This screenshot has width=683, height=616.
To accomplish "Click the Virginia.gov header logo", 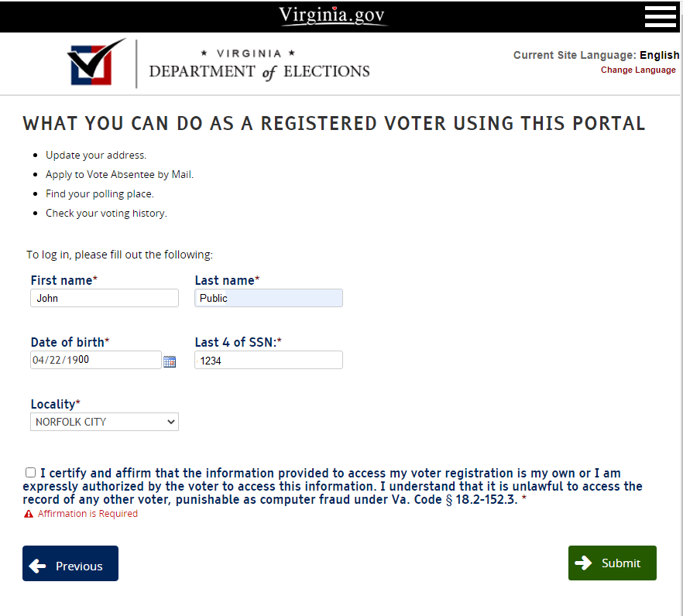I will pyautogui.click(x=332, y=15).
